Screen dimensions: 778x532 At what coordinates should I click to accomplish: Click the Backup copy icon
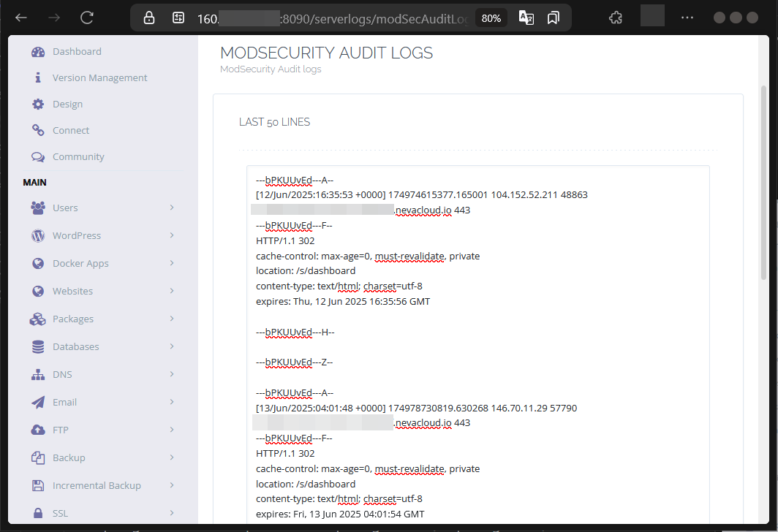click(38, 457)
